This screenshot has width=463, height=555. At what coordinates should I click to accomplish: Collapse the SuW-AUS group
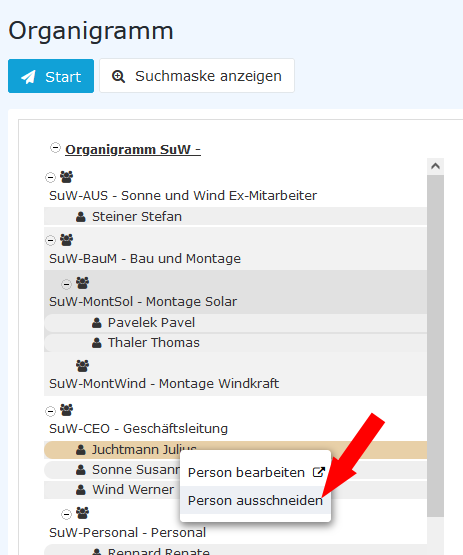(x=50, y=177)
